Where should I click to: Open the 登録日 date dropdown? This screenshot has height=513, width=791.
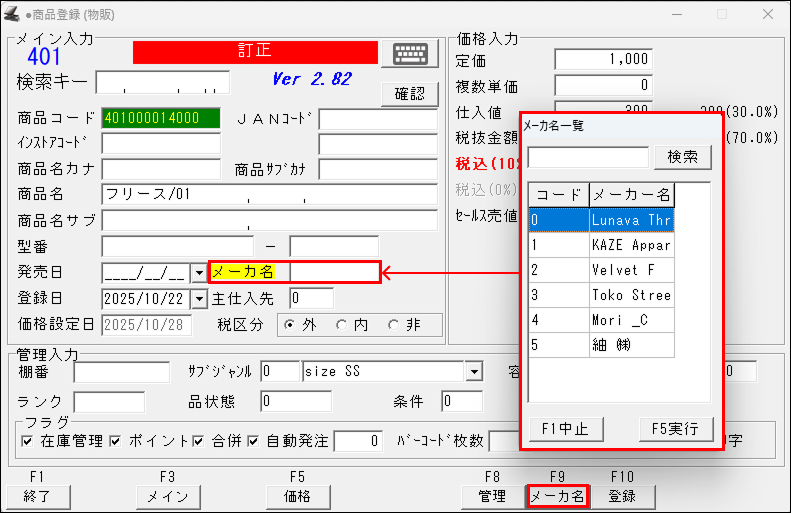[197, 298]
